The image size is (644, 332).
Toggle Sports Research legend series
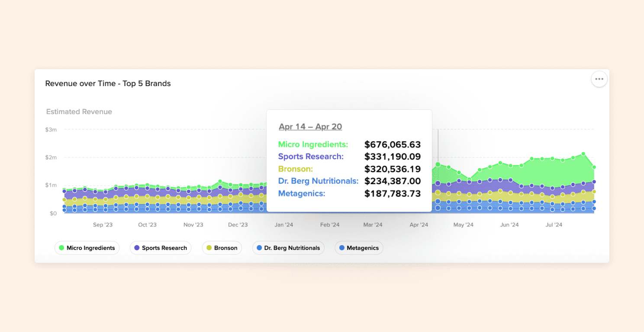(161, 248)
